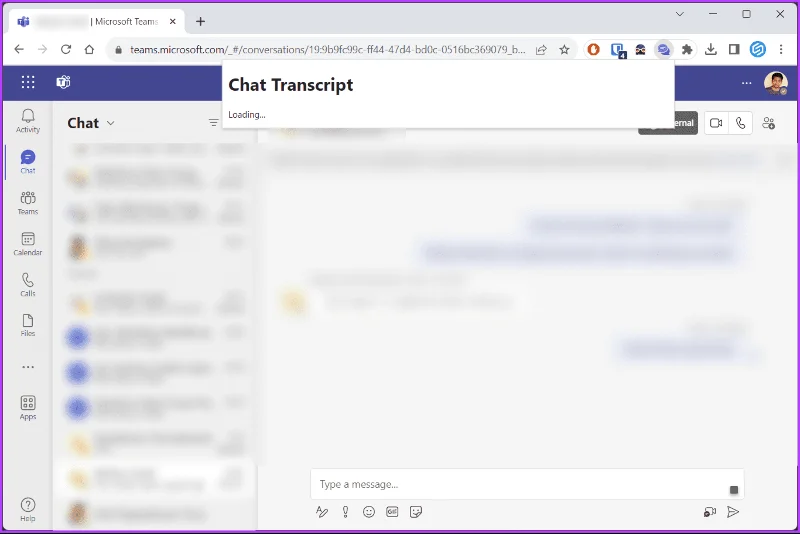Open Help at bottom of sidebar
800x534 pixels.
(28, 510)
